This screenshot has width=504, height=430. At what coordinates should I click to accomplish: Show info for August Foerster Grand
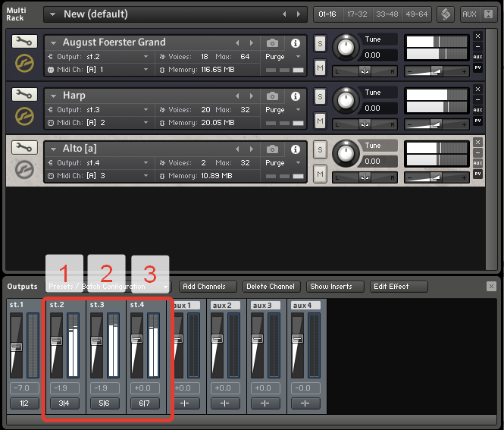[296, 42]
